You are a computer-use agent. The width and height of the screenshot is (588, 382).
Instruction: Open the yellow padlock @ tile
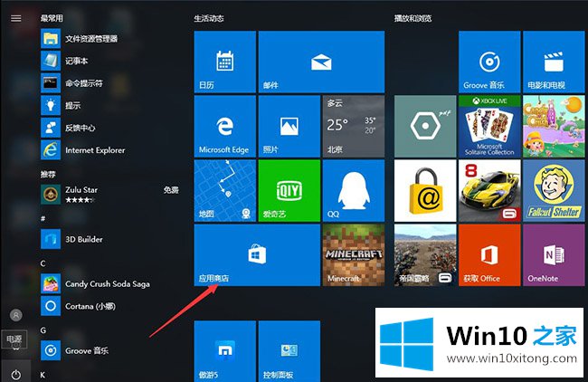tap(425, 191)
